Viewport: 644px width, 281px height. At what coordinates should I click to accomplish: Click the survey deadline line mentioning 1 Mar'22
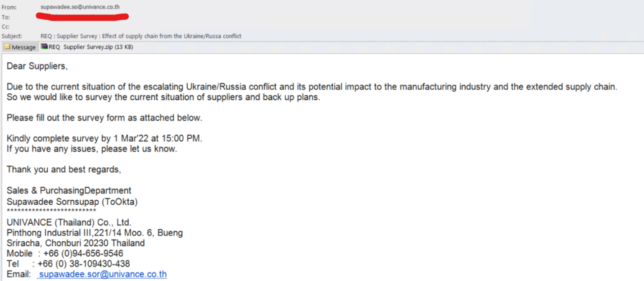(104, 138)
